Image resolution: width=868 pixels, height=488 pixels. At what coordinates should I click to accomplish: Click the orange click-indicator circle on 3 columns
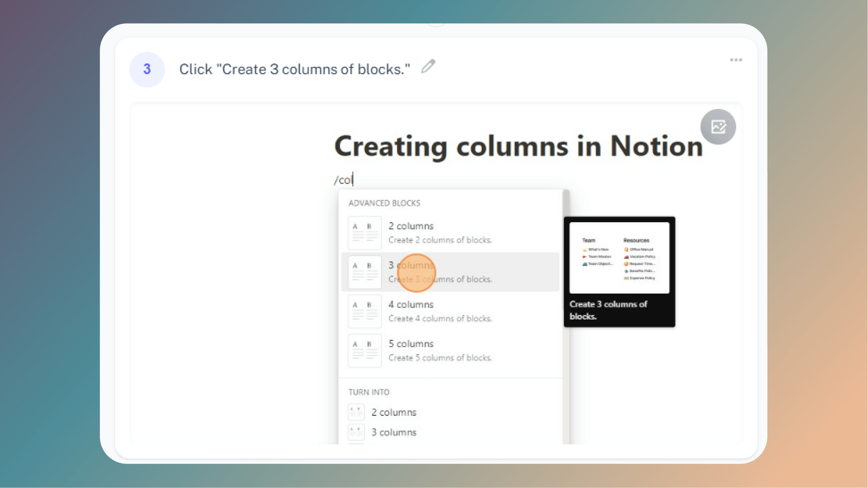point(417,273)
